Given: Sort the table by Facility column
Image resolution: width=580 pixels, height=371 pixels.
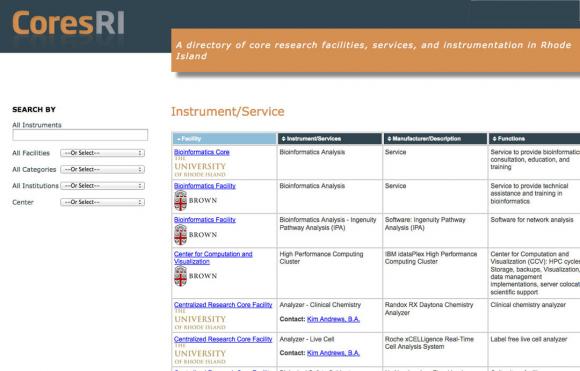Looking at the screenshot, I should pyautogui.click(x=224, y=139).
